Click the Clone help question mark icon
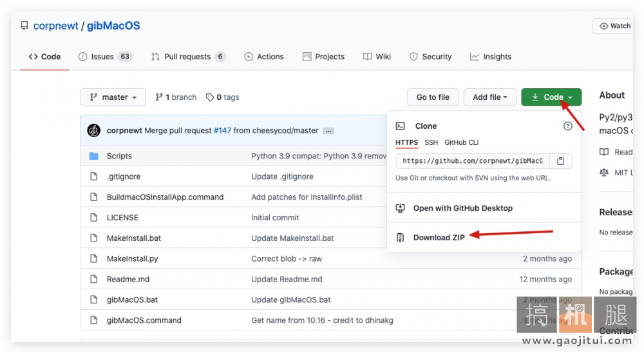The height and width of the screenshot is (353, 644). [567, 126]
